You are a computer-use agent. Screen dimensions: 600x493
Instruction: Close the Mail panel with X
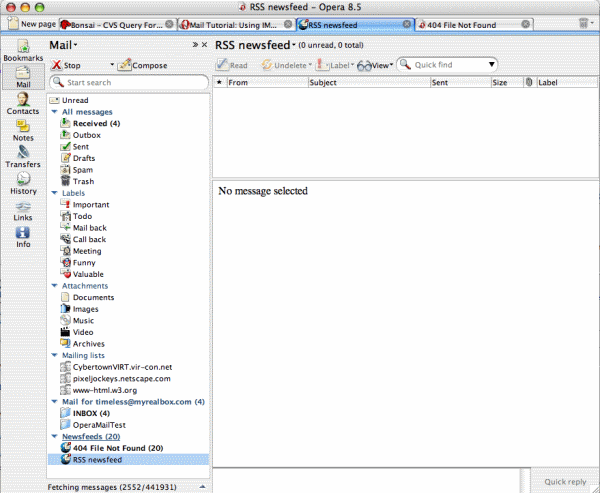[x=205, y=45]
